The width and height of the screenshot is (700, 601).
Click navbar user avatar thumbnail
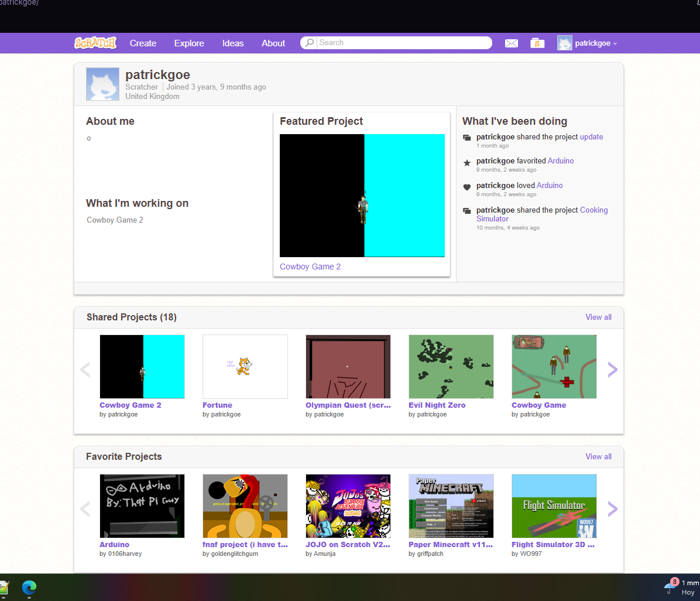tap(564, 43)
